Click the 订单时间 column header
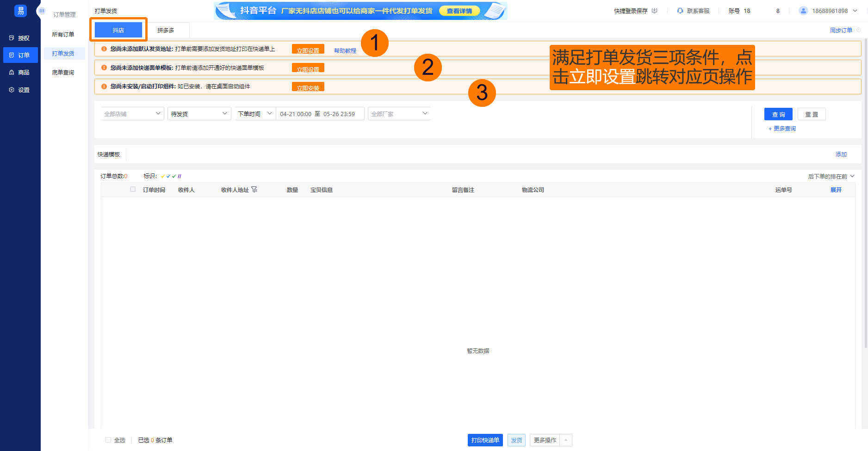This screenshot has height=451, width=868. [x=154, y=190]
